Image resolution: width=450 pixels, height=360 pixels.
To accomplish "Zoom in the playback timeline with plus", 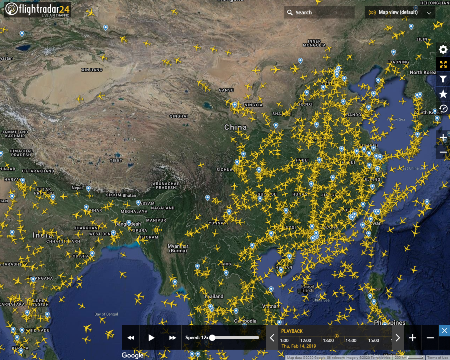I will (412, 338).
